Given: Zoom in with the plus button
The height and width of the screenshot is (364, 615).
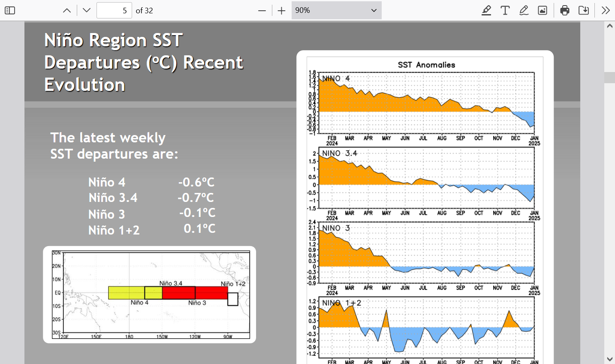Looking at the screenshot, I should click(x=281, y=10).
